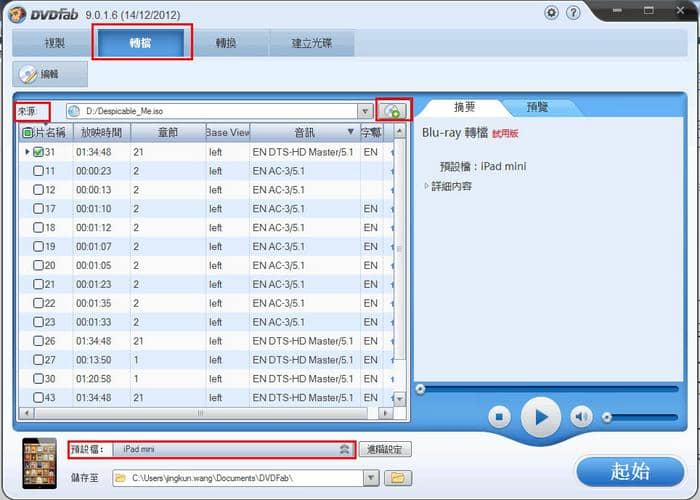Click the 起始 start button

tap(630, 471)
